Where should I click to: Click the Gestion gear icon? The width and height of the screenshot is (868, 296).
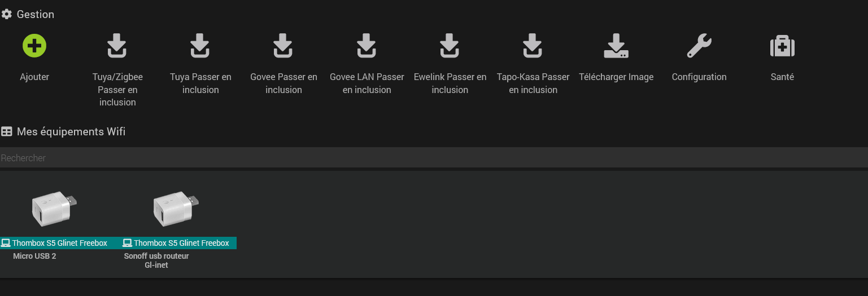point(7,15)
